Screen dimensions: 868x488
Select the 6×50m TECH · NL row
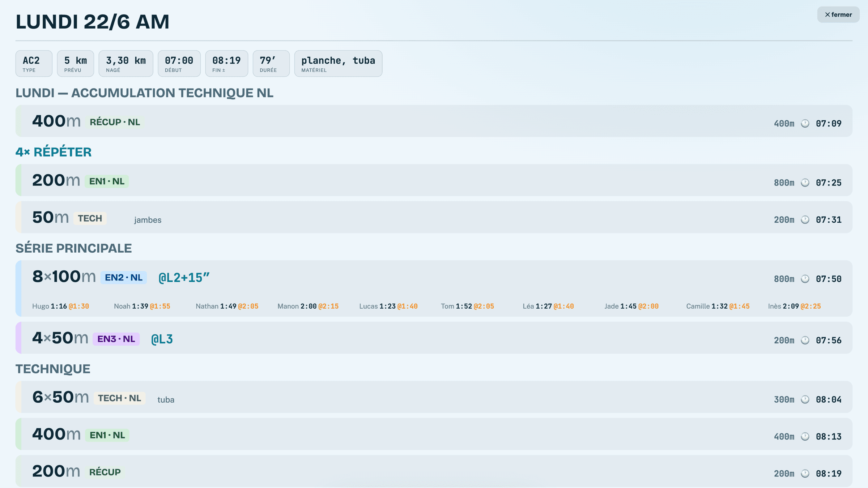[434, 397]
